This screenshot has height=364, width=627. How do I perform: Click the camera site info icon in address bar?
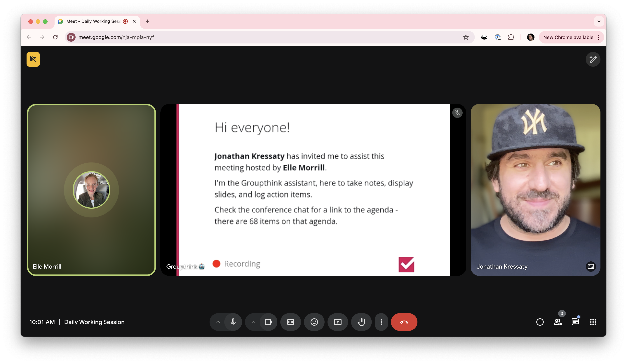pyautogui.click(x=71, y=37)
